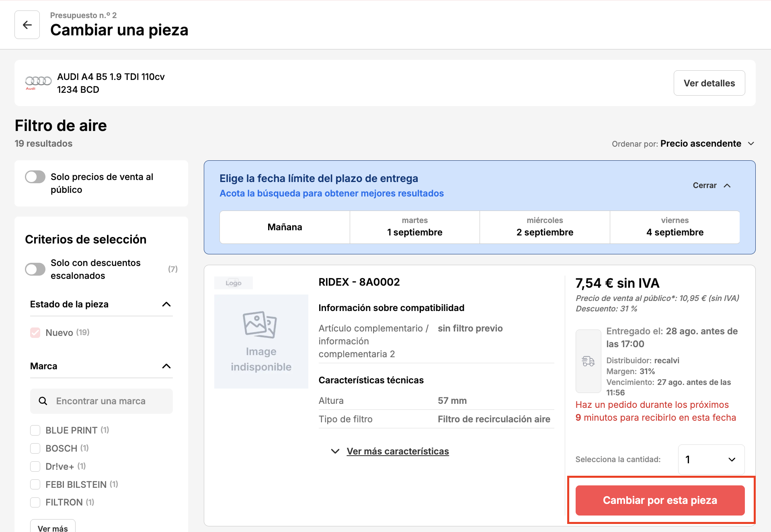Click the 'Criterios de selección' heading
The image size is (771, 532).
pos(86,239)
